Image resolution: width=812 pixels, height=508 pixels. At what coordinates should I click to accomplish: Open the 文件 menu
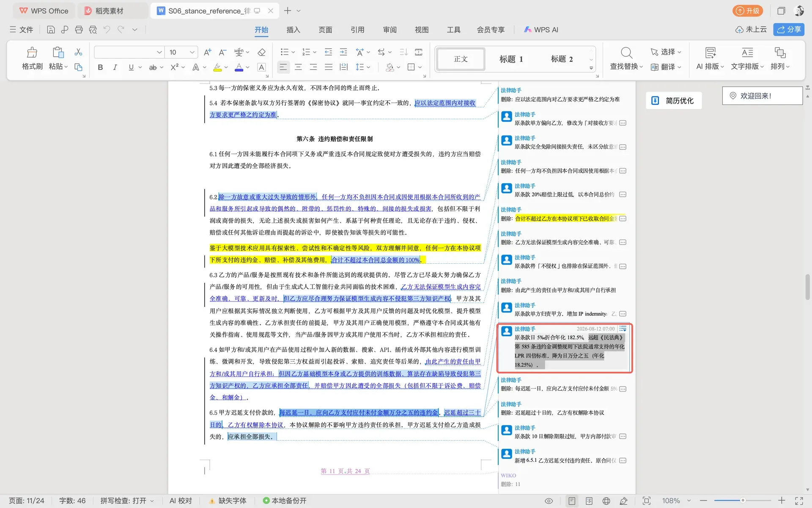point(21,30)
